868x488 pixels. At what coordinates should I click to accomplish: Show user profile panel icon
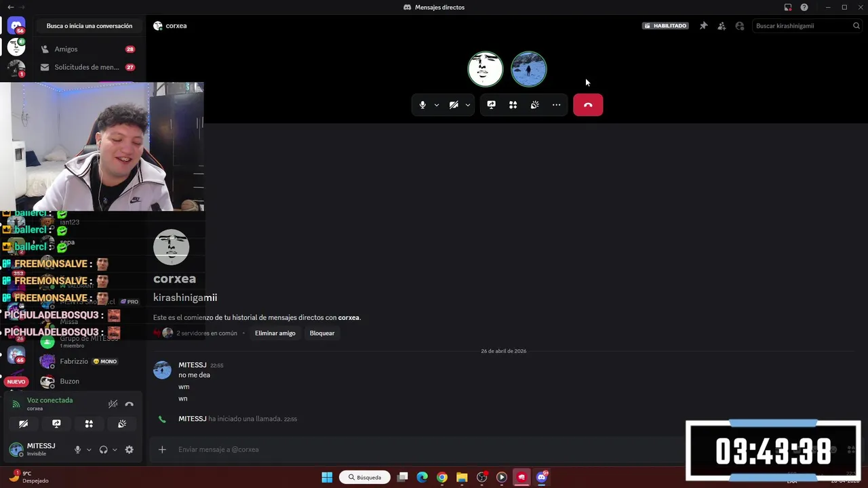coord(740,26)
